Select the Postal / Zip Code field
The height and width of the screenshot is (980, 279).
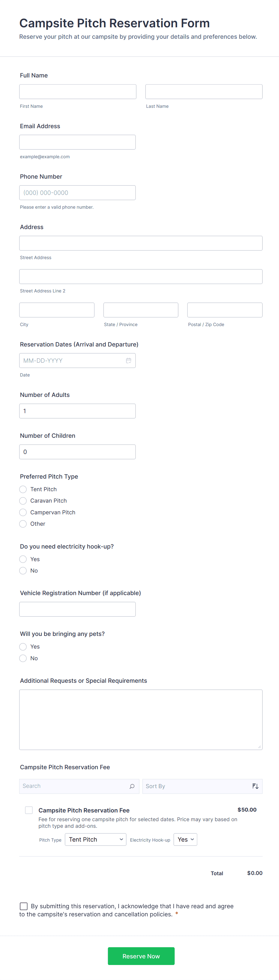point(225,310)
